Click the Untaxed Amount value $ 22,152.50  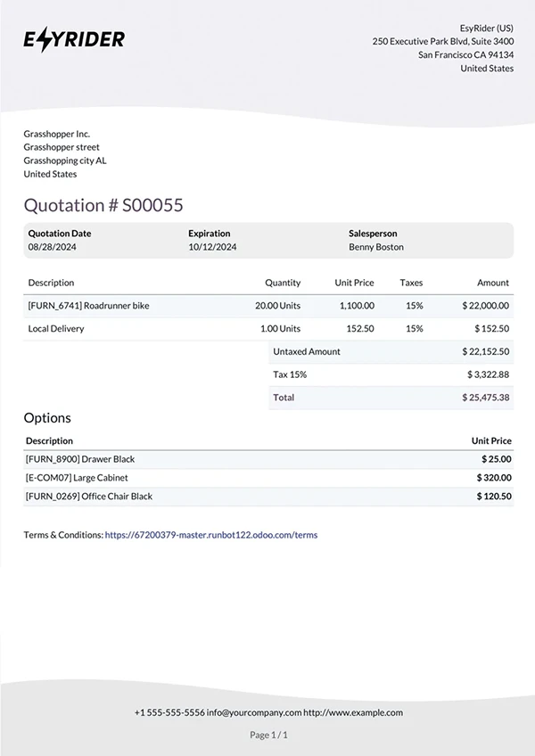486,352
